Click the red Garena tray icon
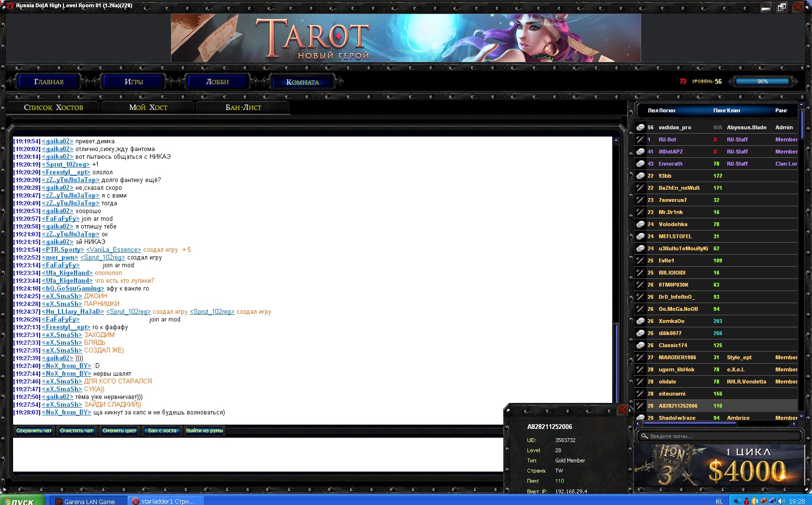 (x=746, y=501)
